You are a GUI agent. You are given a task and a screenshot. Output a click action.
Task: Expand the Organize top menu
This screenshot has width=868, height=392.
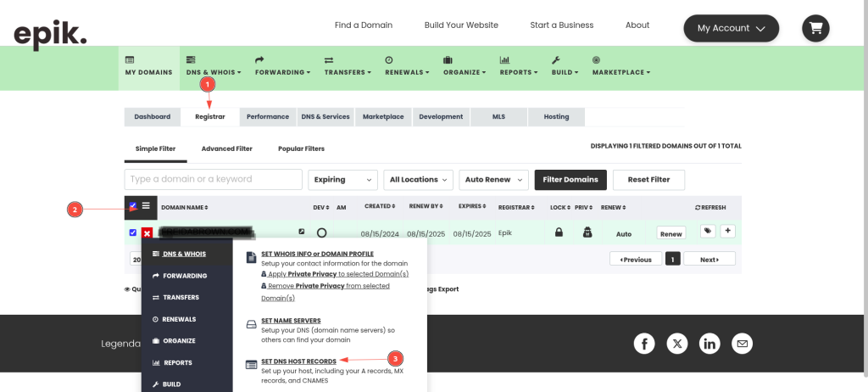465,67
